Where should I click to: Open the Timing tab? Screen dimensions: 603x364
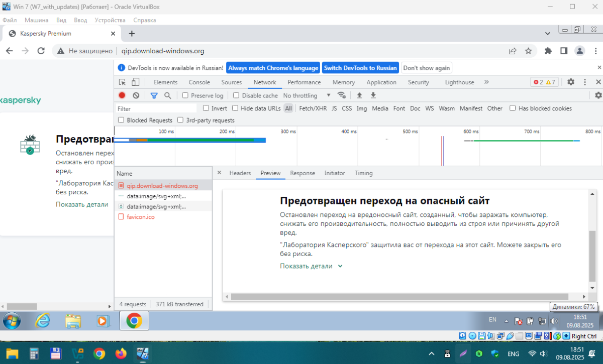point(364,173)
